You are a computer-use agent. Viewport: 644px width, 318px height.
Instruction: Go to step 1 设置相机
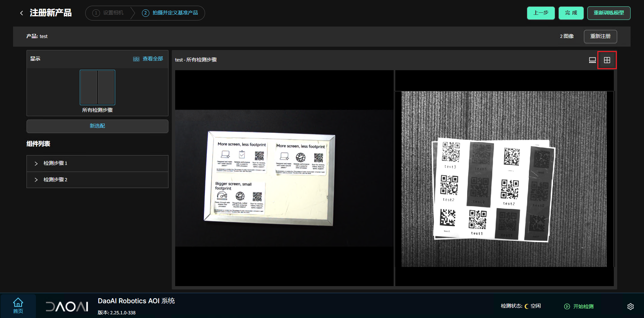coord(108,13)
